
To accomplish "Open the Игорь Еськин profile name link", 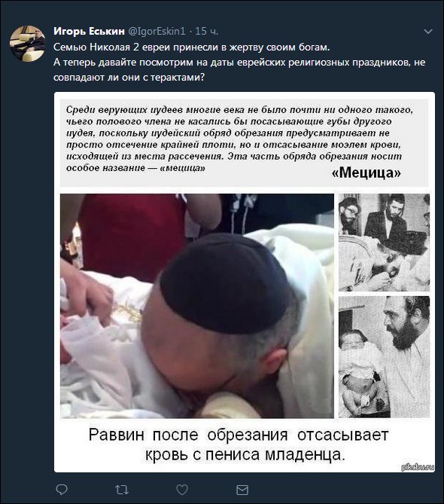I will (x=89, y=31).
